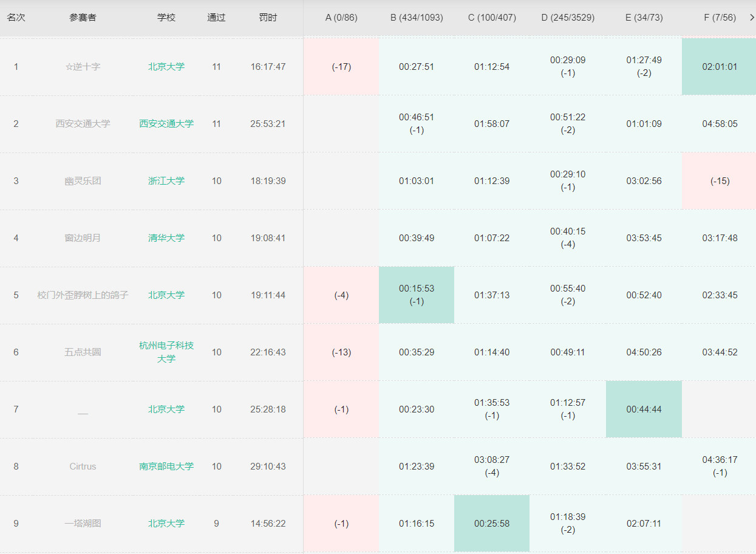This screenshot has height=554, width=756.
Task: Select the highlighted 00:44:44 cell in problem E
Action: pos(644,409)
